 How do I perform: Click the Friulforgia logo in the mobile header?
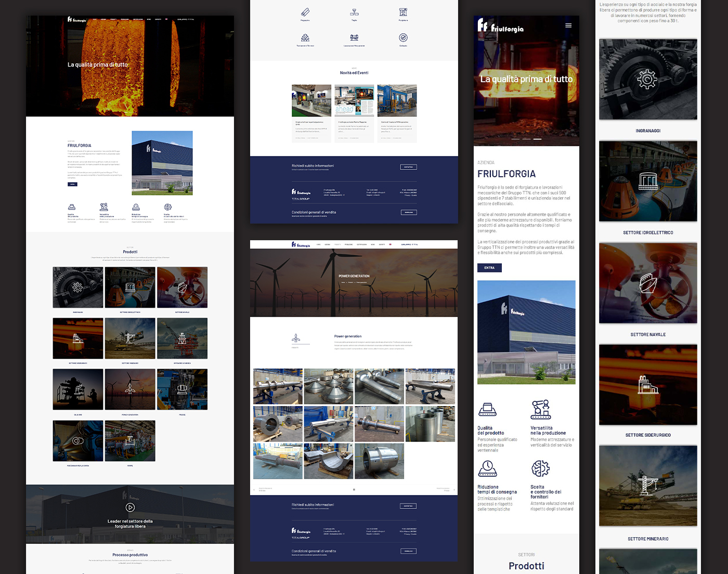(500, 26)
